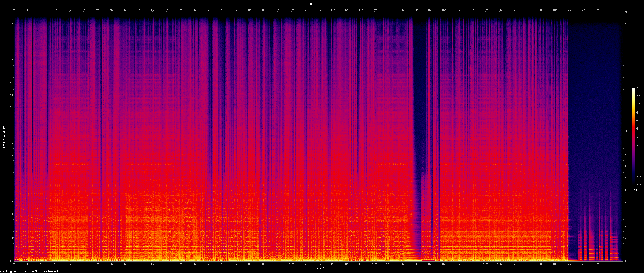Click the 'Frequency (kHz)' vertical axis label
The image size is (644, 273).
tap(4, 137)
